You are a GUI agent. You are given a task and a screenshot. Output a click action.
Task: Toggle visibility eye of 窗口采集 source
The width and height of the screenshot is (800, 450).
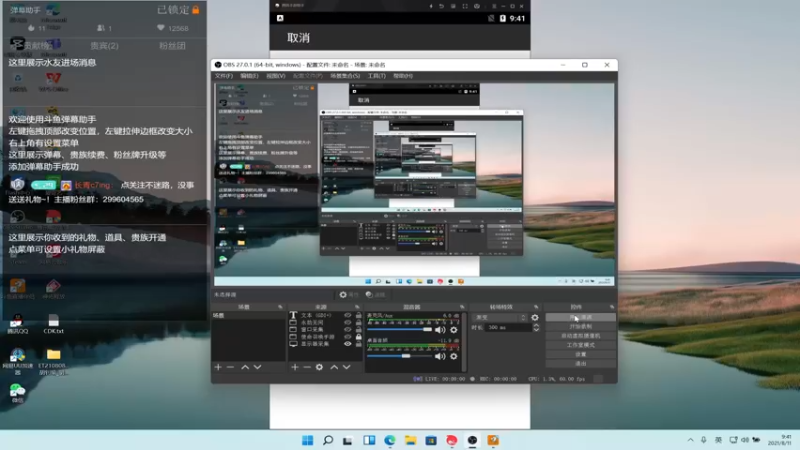point(347,330)
